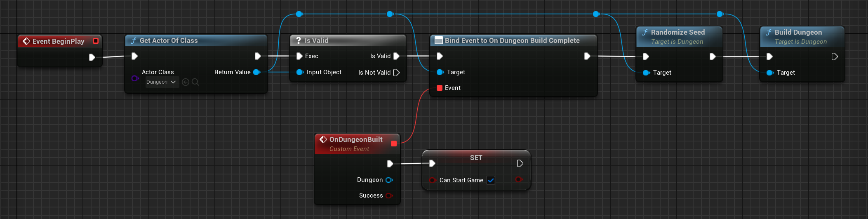This screenshot has height=219, width=868.
Task: Click the OnDungeonBuilt red delegate output pin
Action: (x=393, y=144)
